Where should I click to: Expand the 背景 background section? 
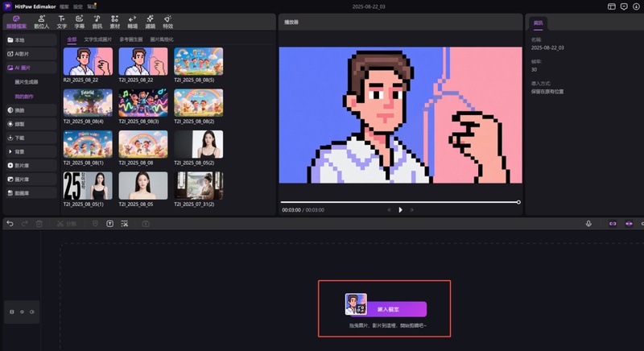tap(31, 151)
